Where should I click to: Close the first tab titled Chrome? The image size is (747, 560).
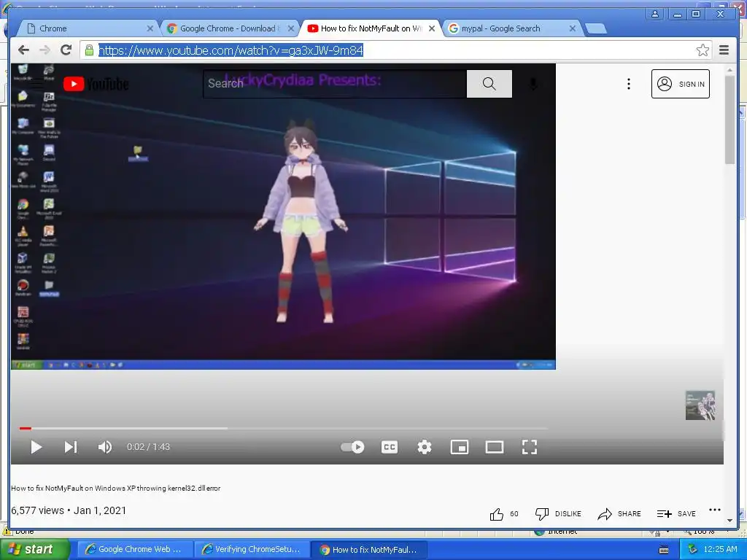pyautogui.click(x=150, y=28)
